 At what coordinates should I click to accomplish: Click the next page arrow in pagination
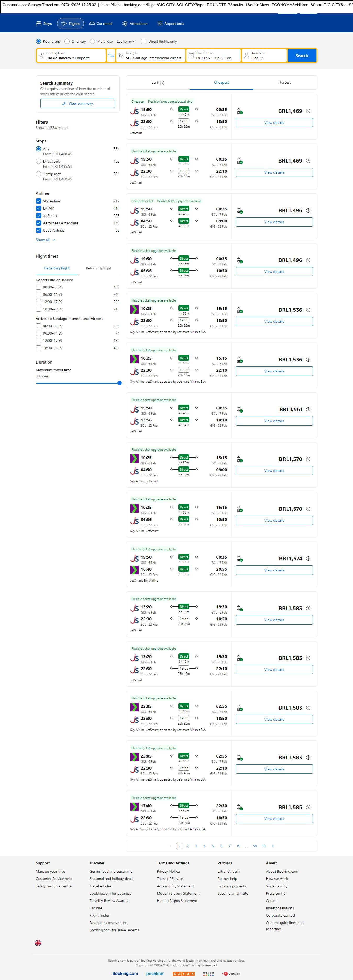(x=273, y=846)
